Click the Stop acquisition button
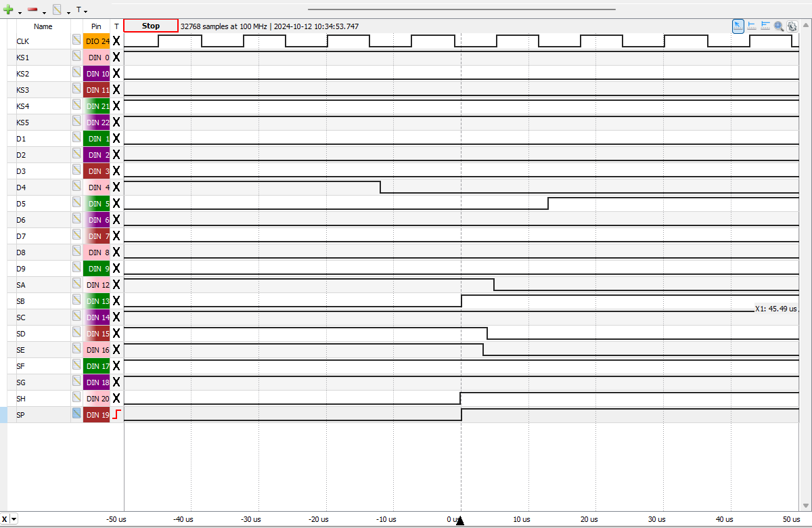The width and height of the screenshot is (812, 528). 151,26
